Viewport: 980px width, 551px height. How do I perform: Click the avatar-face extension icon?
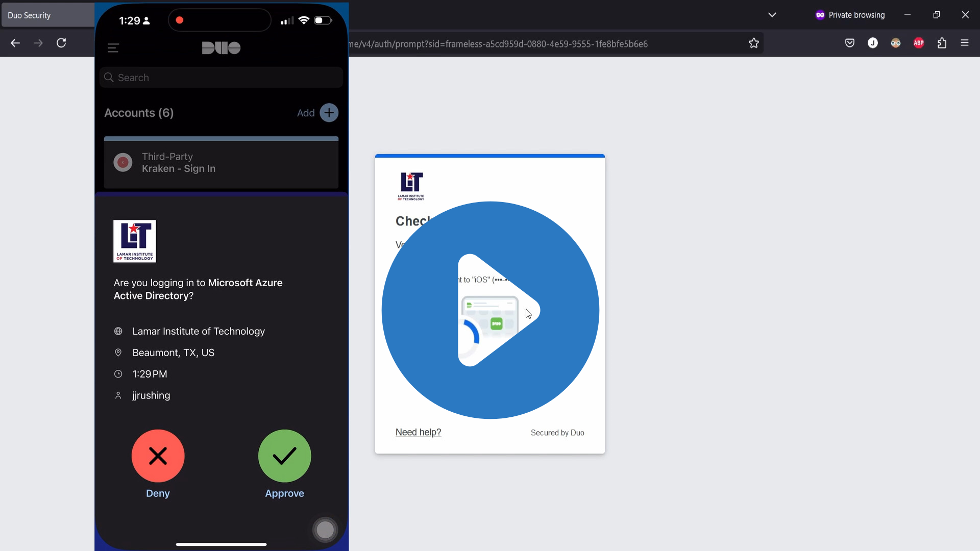point(896,43)
